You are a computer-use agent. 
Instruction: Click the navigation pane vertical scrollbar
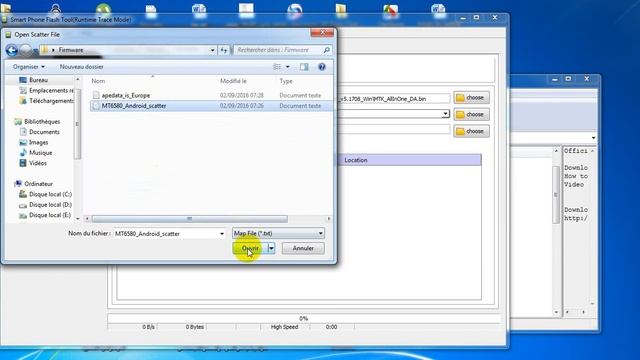tap(78, 124)
